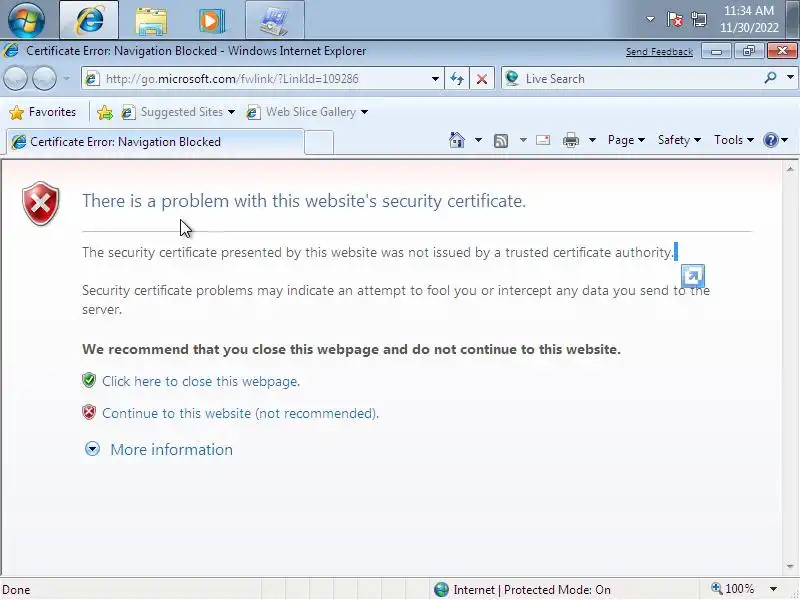800x600 pixels.
Task: Click the Send Feedback link
Action: [x=659, y=52]
